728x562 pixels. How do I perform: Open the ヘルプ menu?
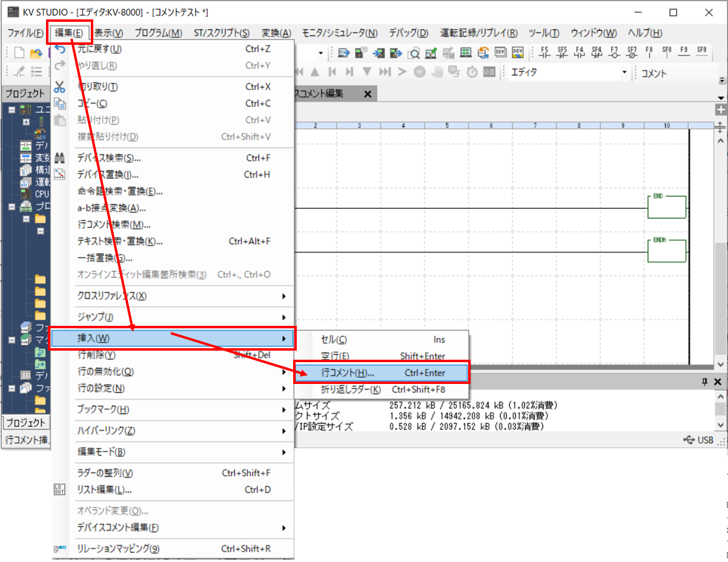coord(645,33)
